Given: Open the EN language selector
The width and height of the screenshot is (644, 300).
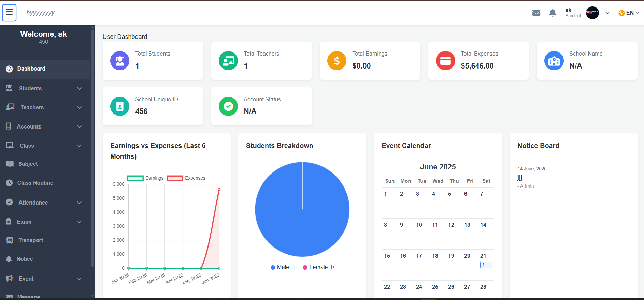Looking at the screenshot, I should coord(629,13).
